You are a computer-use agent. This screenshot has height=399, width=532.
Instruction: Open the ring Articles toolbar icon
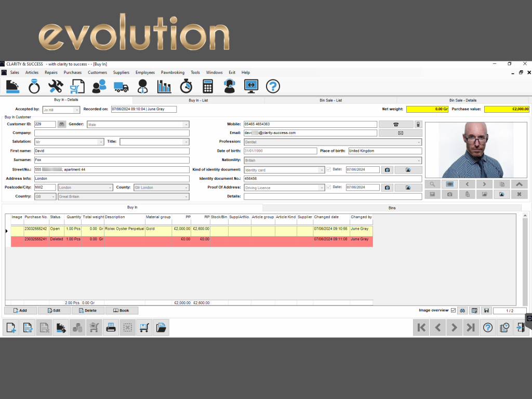tap(34, 86)
